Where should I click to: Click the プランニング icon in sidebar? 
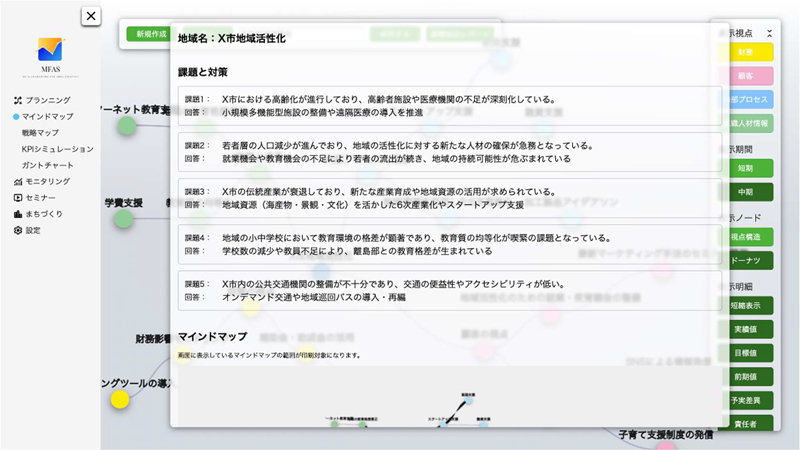[18, 100]
